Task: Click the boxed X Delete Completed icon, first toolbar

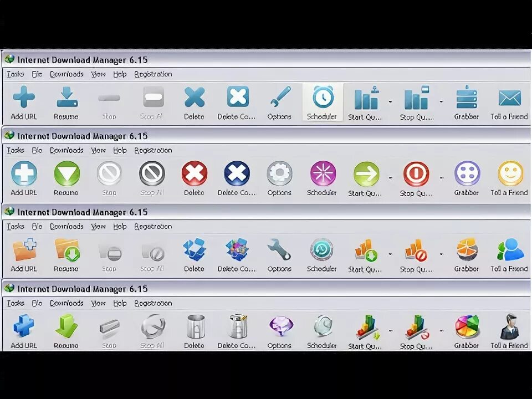Action: (x=238, y=96)
